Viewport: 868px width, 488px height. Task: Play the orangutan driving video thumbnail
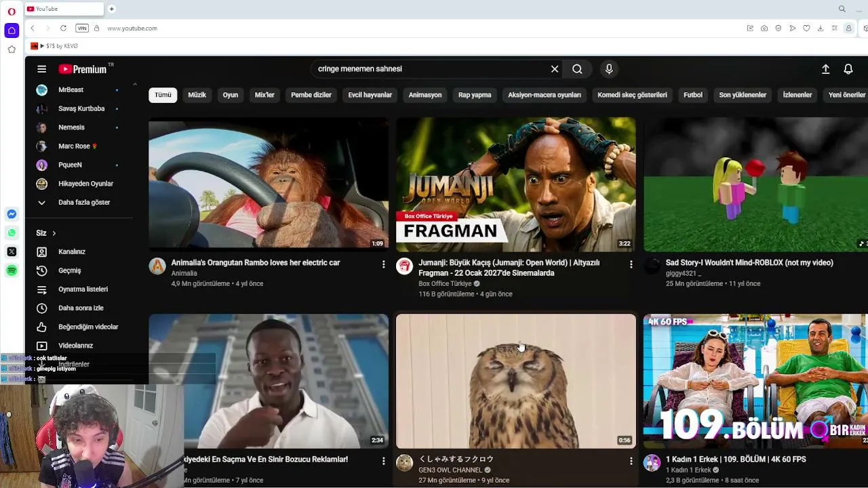coord(269,184)
